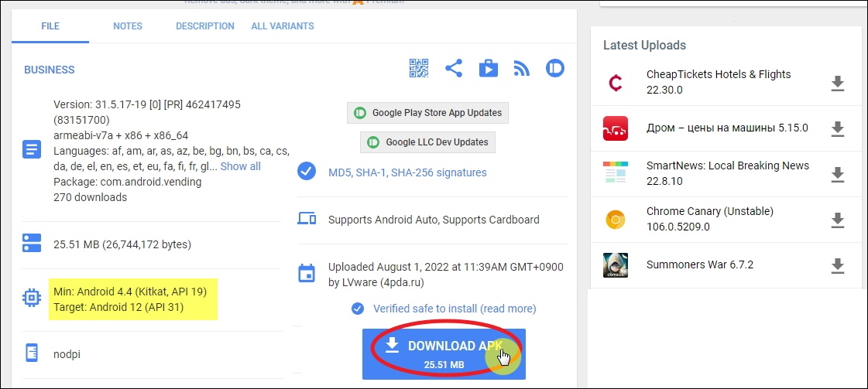Click the nodpi screen icon
This screenshot has height=389, width=868.
tap(32, 353)
